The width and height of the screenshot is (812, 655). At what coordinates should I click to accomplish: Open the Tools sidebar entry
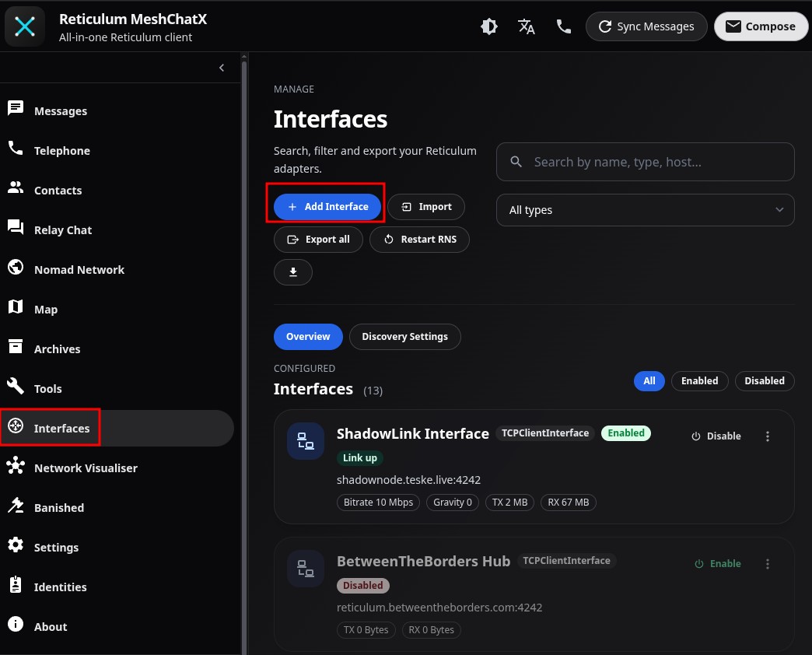point(117,388)
